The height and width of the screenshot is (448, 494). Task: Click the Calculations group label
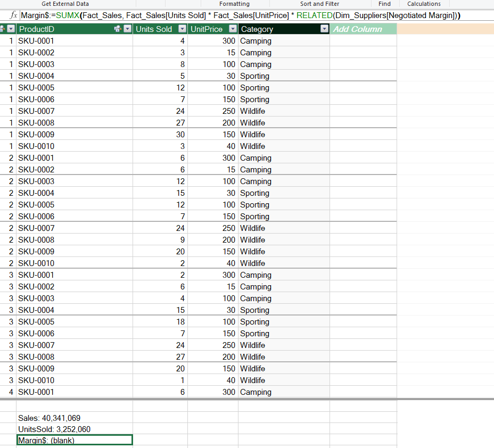[x=424, y=4]
